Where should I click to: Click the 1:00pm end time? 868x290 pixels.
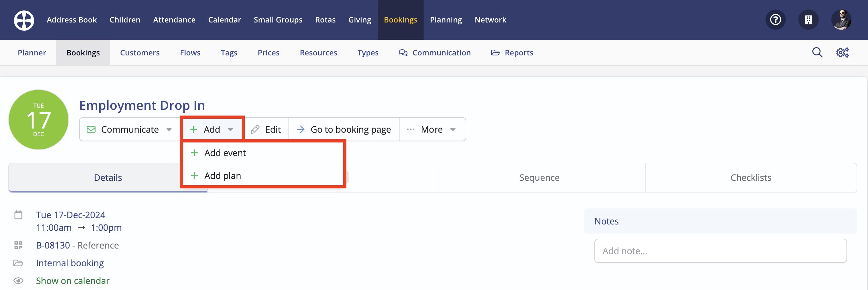[x=106, y=228]
